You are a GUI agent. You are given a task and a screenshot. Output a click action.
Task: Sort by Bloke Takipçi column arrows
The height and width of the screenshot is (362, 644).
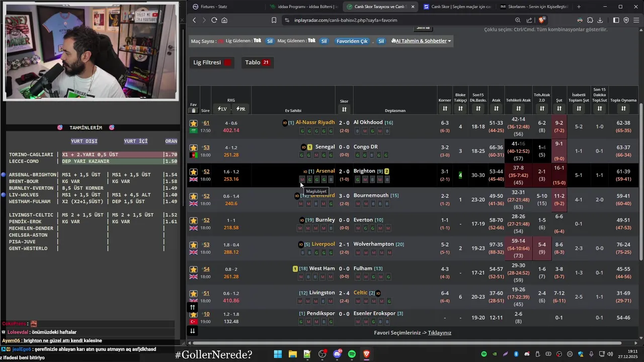coord(460,109)
